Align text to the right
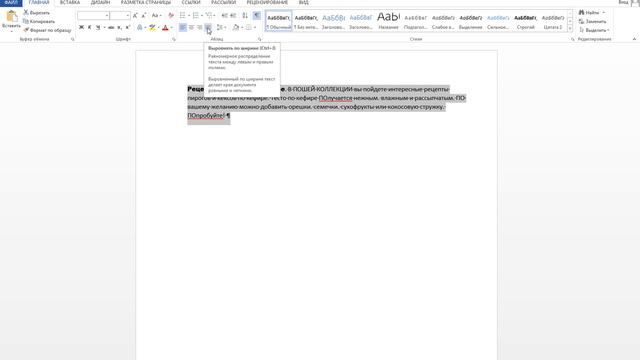 point(200,27)
